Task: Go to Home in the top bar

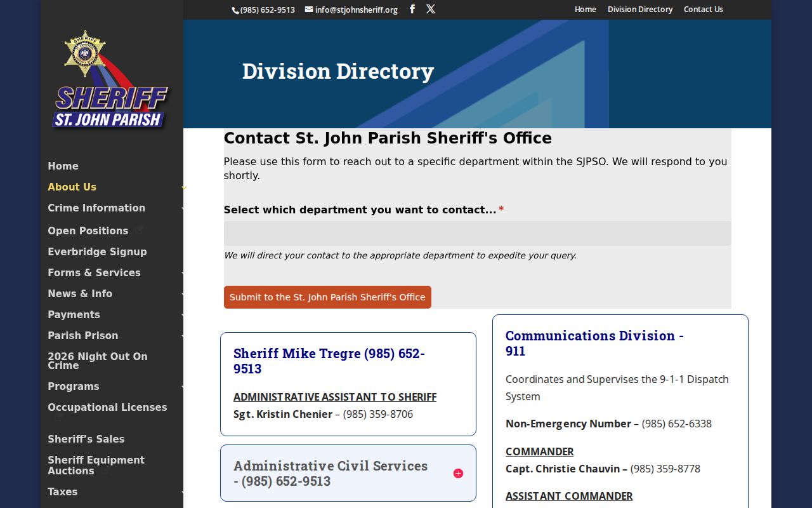Action: [x=586, y=10]
